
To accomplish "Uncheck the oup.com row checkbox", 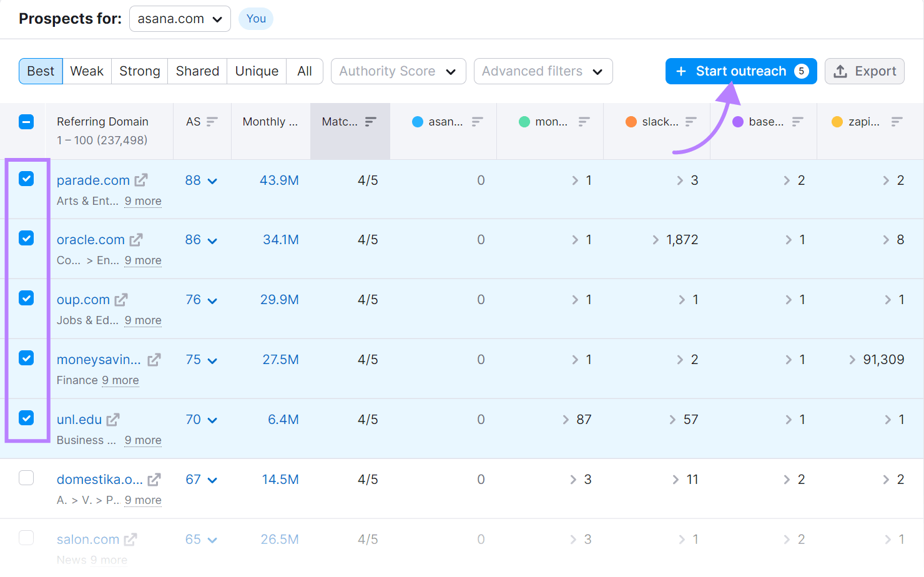I will coord(26,298).
